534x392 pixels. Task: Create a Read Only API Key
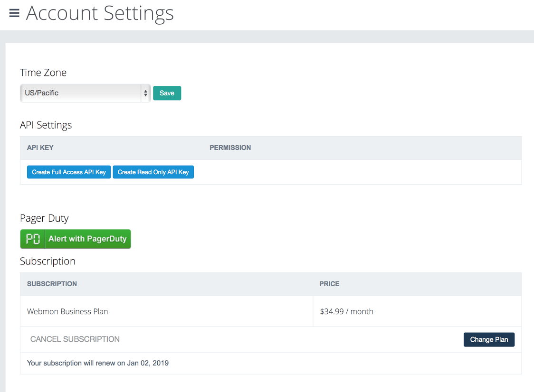click(153, 172)
